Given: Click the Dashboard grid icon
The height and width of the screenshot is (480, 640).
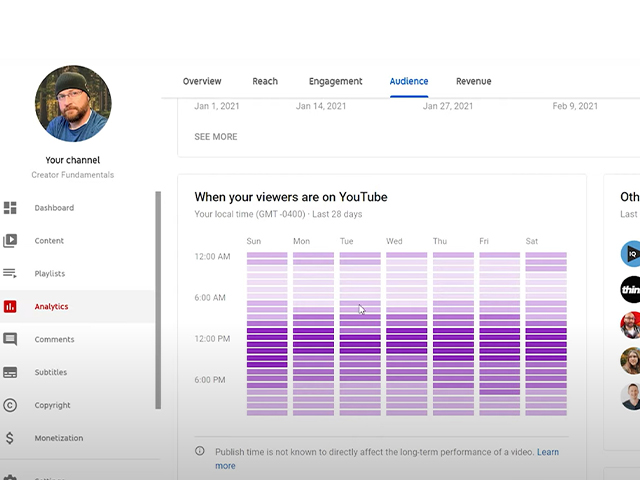Looking at the screenshot, I should point(10,208).
